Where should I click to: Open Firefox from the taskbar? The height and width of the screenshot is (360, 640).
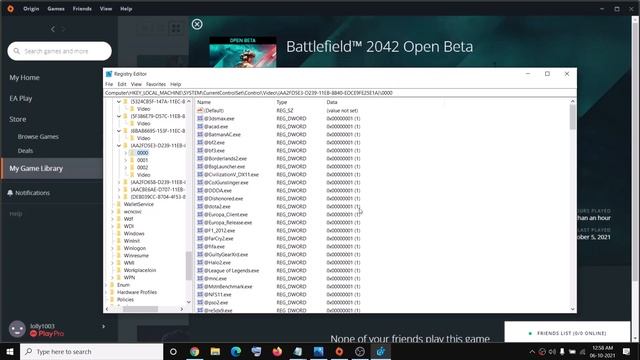pos(277,351)
